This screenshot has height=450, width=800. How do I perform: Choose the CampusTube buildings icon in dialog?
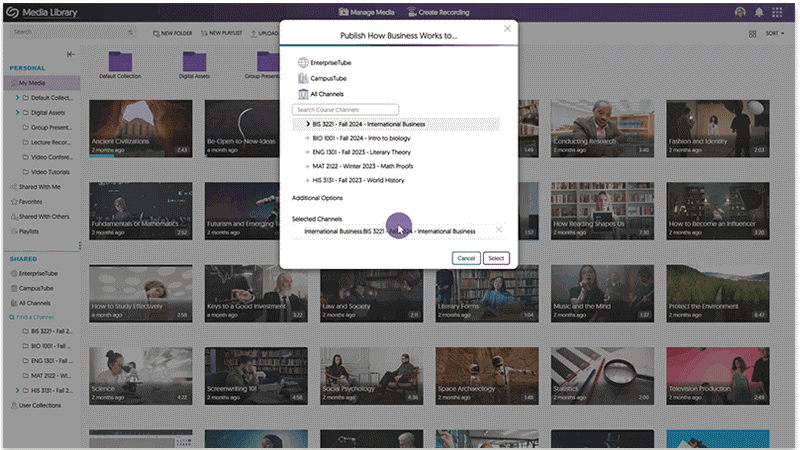click(303, 78)
